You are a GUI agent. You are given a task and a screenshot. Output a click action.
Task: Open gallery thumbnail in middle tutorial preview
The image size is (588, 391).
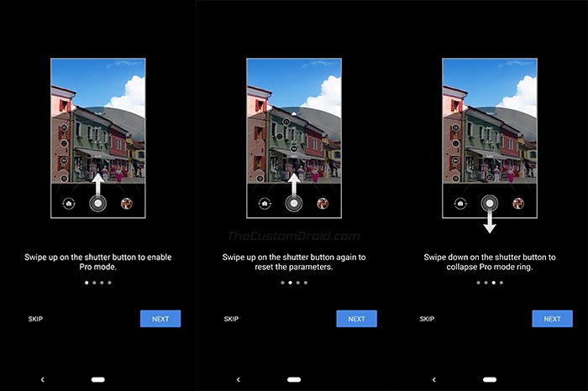click(323, 203)
